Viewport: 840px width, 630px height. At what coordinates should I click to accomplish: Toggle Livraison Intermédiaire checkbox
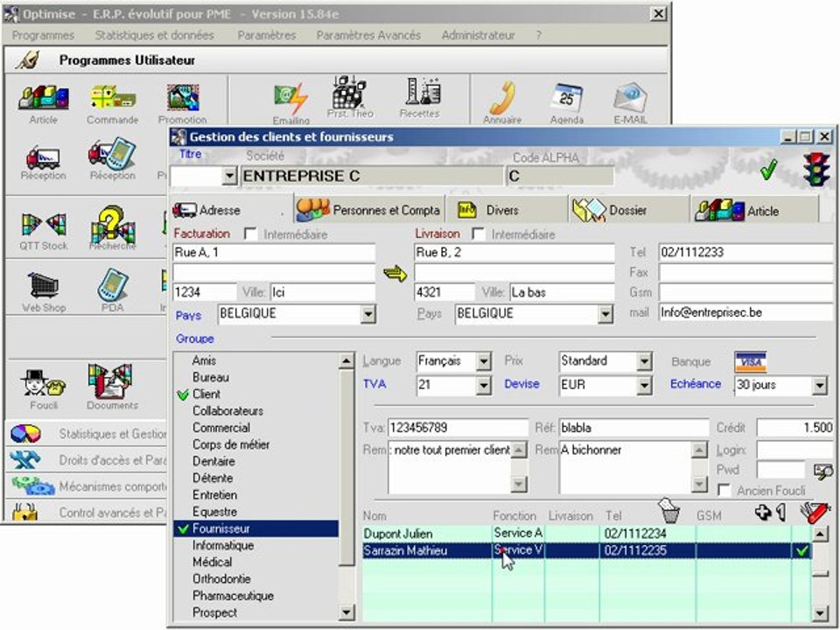pos(479,234)
